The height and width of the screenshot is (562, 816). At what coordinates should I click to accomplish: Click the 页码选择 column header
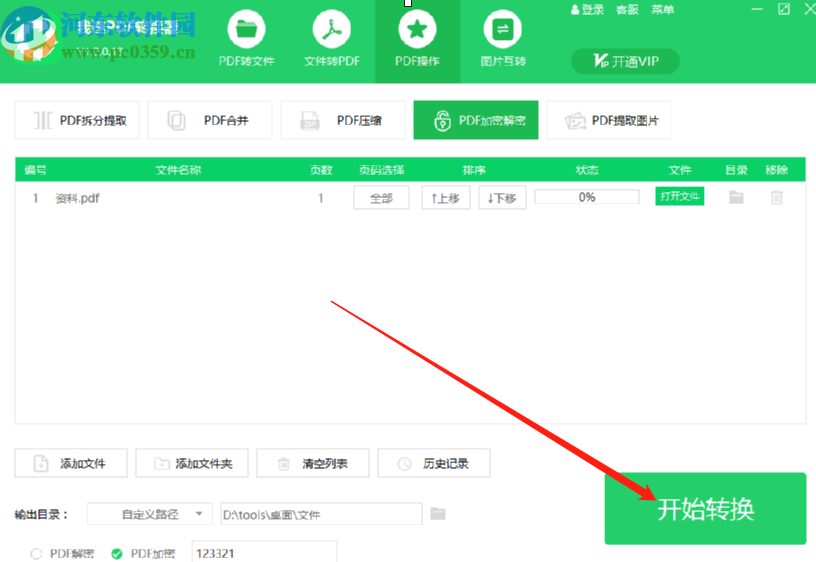[x=381, y=170]
